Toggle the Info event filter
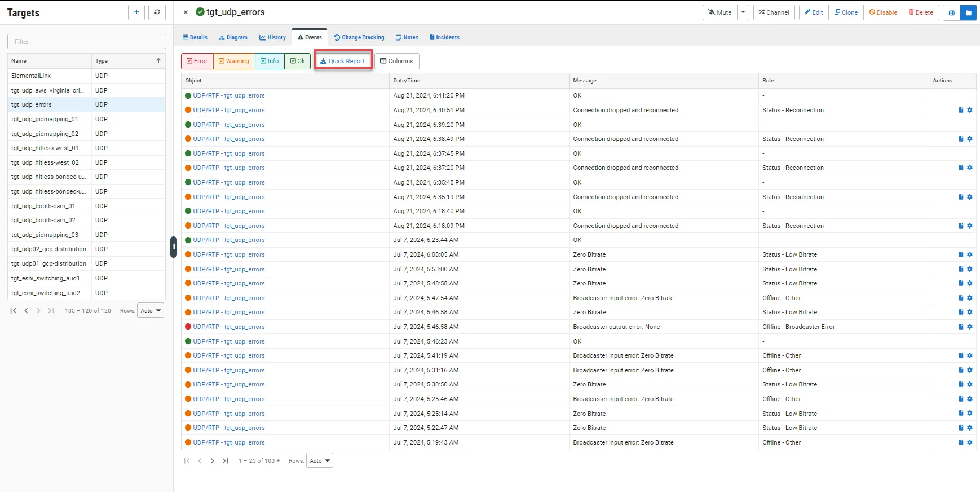 click(270, 61)
